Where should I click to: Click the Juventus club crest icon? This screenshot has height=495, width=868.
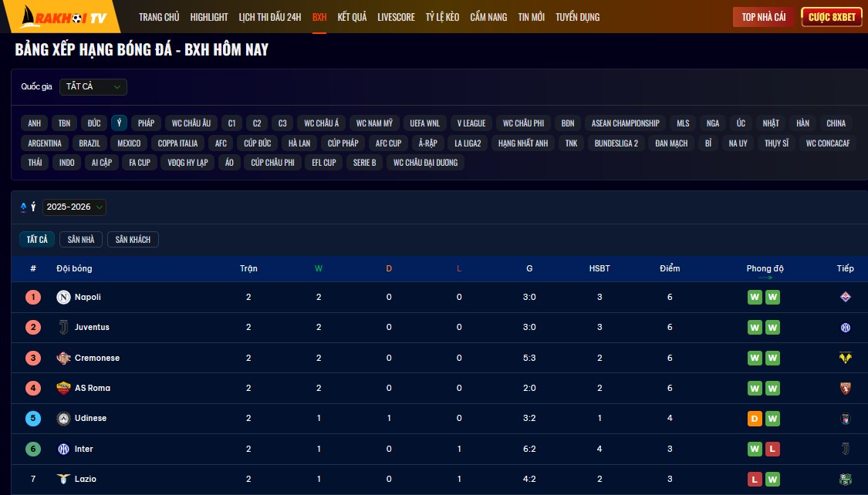63,327
